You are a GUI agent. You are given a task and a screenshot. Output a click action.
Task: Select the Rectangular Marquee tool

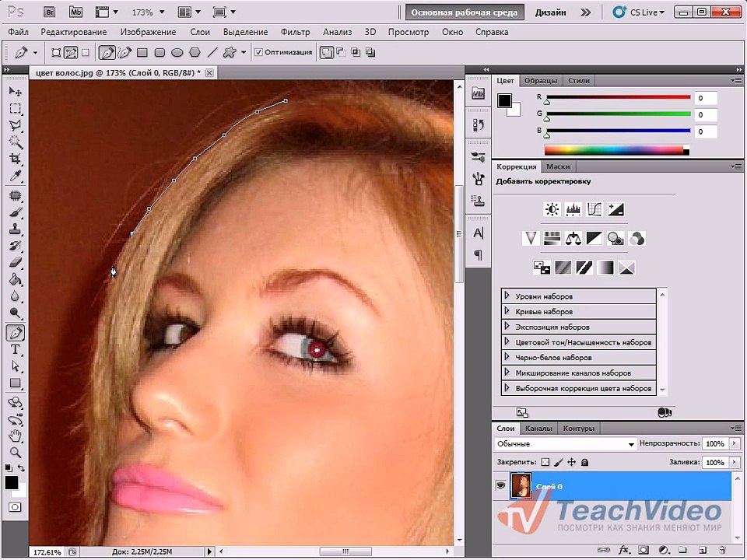[16, 109]
